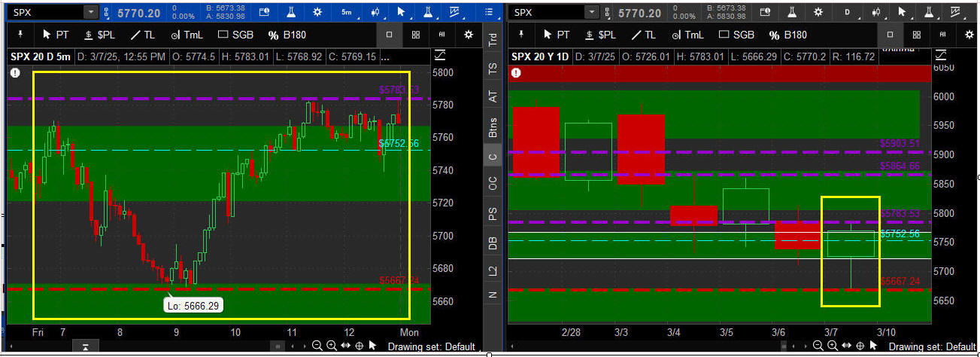Viewport: 980px width, 357px height.
Task: Toggle single-chart layout on left chart
Action: click(389, 35)
